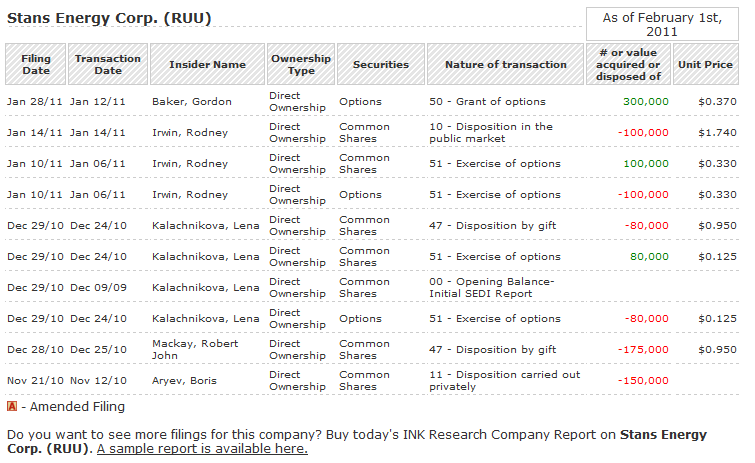
Task: Select the $1.740 unit price cell
Action: 719,133
